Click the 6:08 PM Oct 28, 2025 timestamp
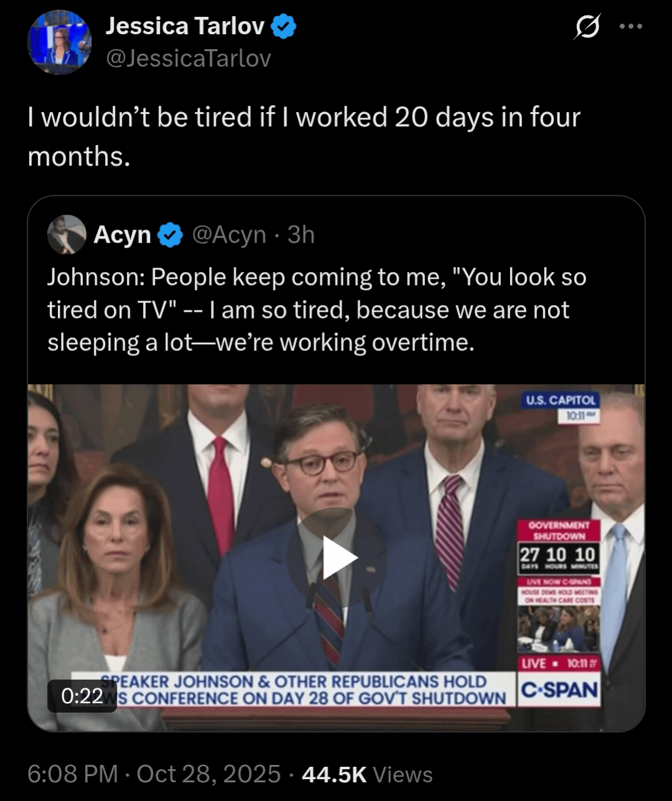Viewport: 672px width, 801px height. 154,774
